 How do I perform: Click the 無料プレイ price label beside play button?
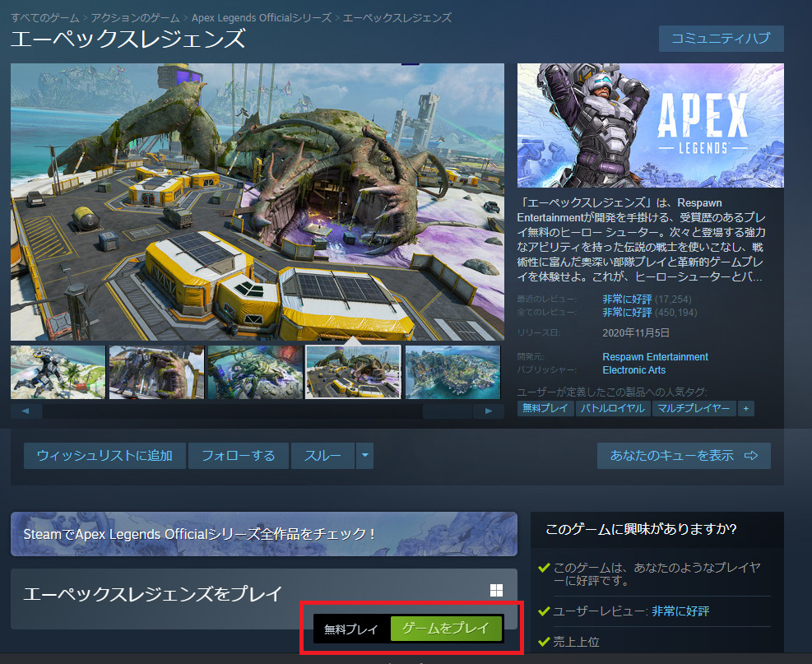tap(351, 629)
